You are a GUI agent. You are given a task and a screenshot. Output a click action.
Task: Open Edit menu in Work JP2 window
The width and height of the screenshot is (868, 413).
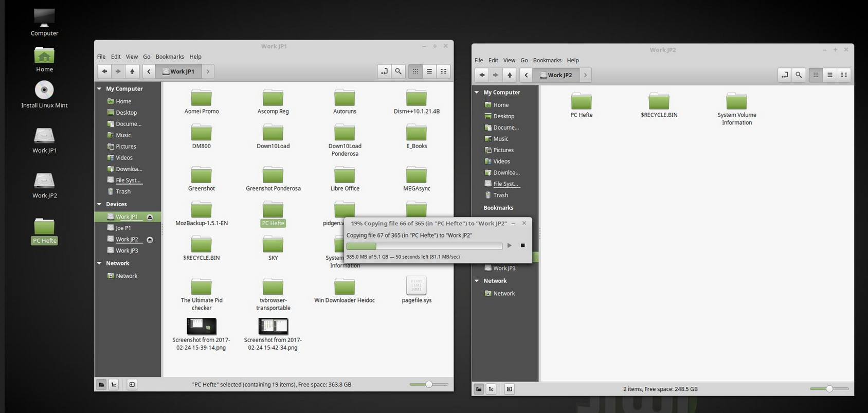tap(493, 60)
